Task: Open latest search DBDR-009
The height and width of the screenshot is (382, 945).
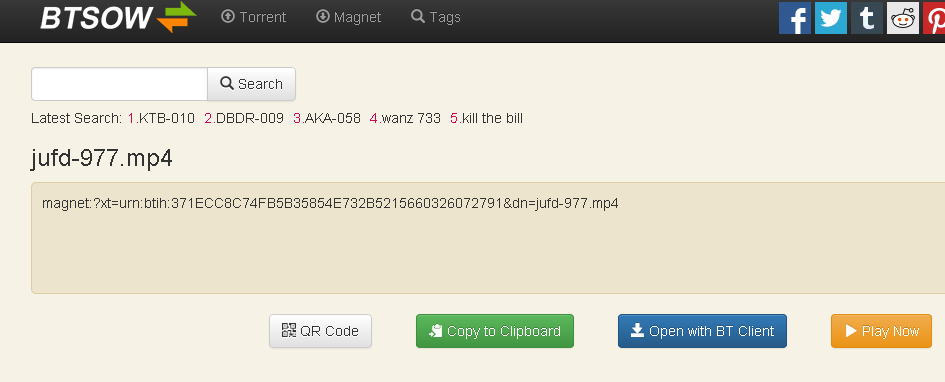Action: tap(243, 118)
